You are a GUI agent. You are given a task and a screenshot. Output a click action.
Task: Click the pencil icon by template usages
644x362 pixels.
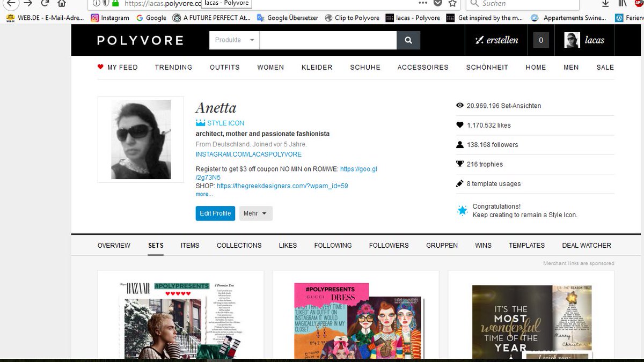(459, 183)
